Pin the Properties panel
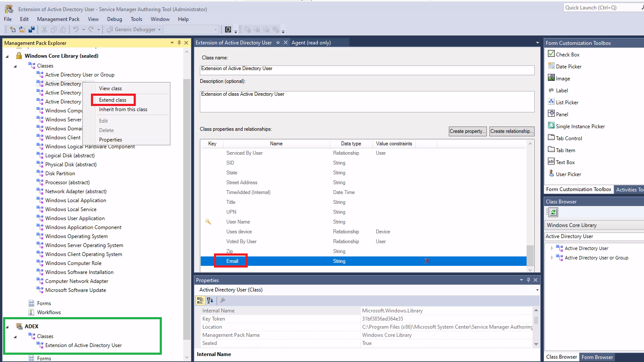644x362 pixels. (528, 280)
